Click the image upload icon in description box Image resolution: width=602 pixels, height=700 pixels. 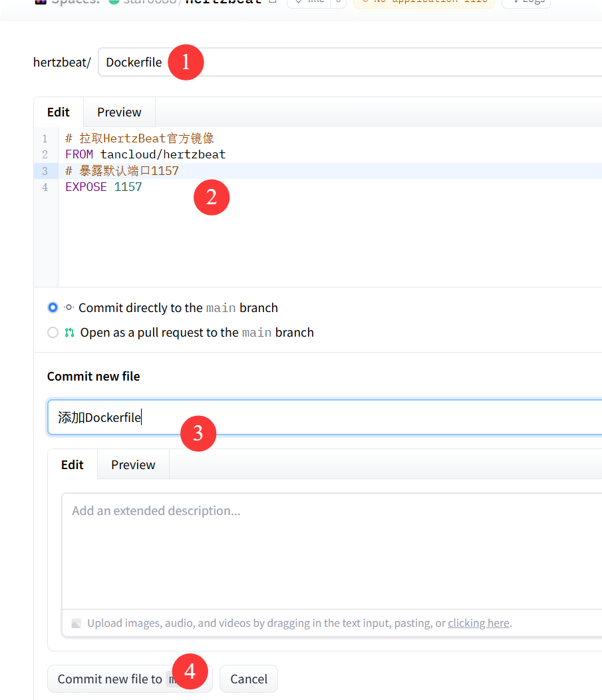(x=76, y=623)
